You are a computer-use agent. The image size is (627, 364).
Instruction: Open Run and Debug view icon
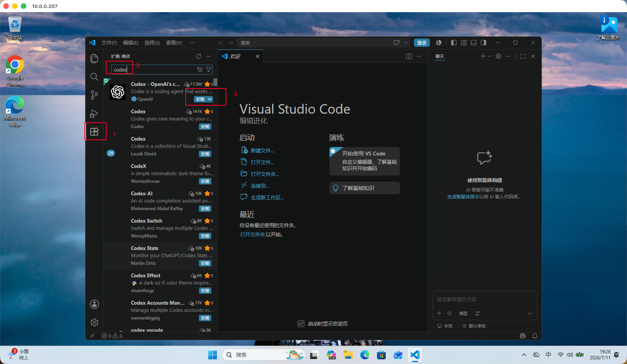94,114
